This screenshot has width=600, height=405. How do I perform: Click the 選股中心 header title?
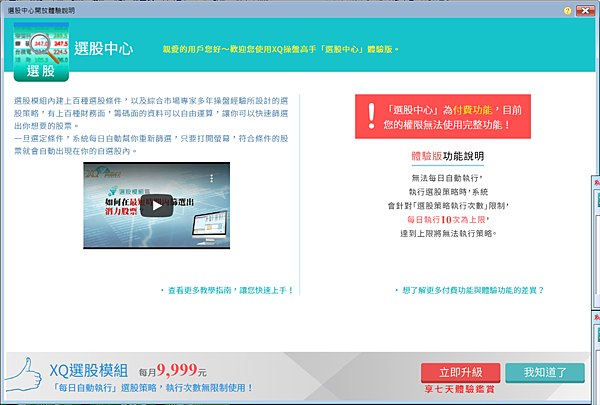point(104,49)
